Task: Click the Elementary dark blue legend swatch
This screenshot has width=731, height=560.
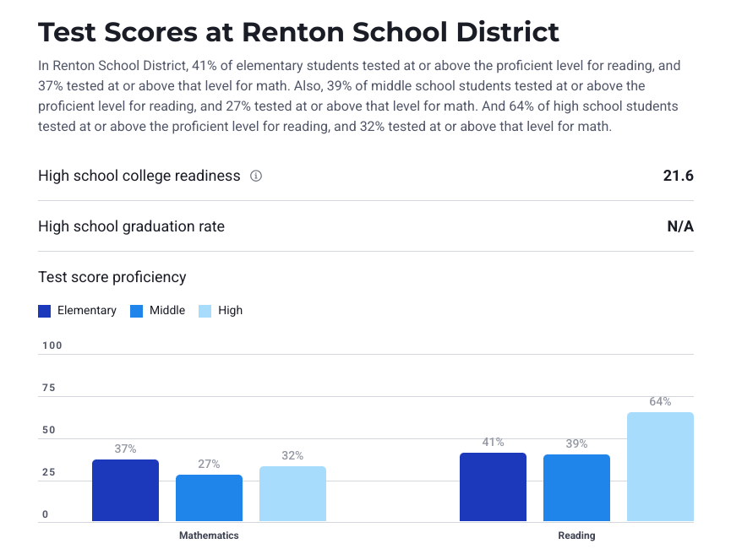Action: click(45, 311)
